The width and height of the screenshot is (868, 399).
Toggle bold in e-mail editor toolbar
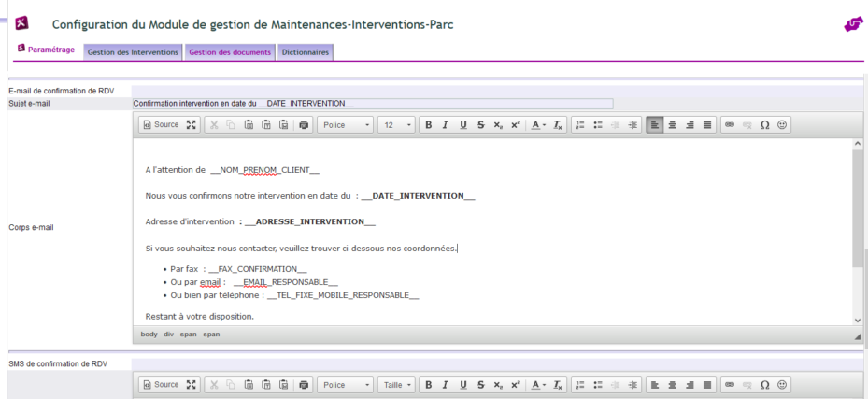coord(428,125)
